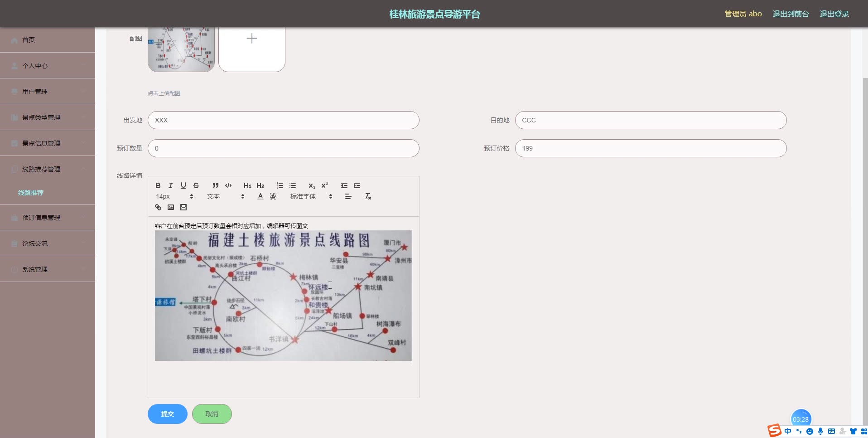Switch the Sogou 中 Chinese/English mode

(x=788, y=431)
